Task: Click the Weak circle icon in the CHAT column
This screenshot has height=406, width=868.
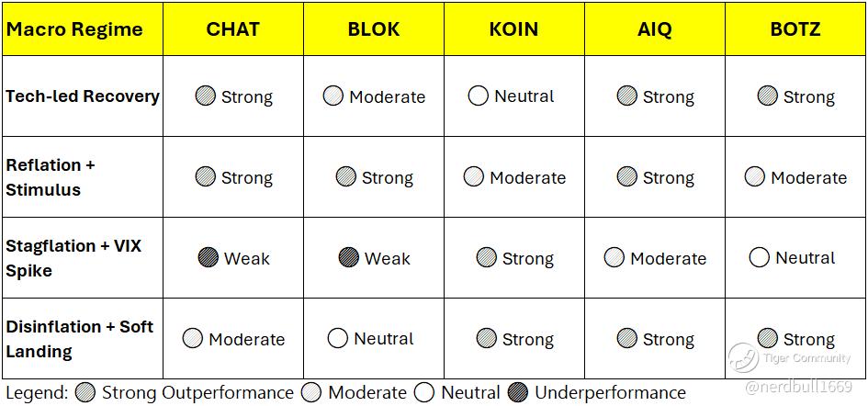Action: pos(209,257)
